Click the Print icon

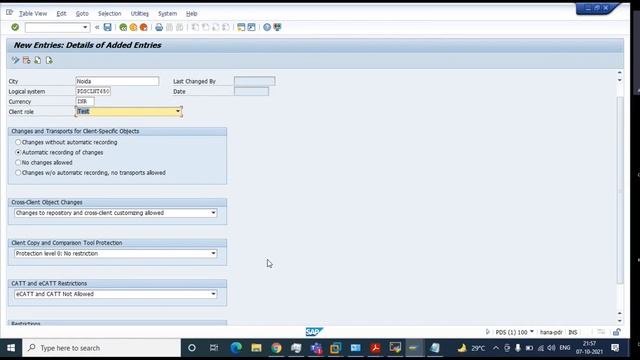click(x=159, y=27)
